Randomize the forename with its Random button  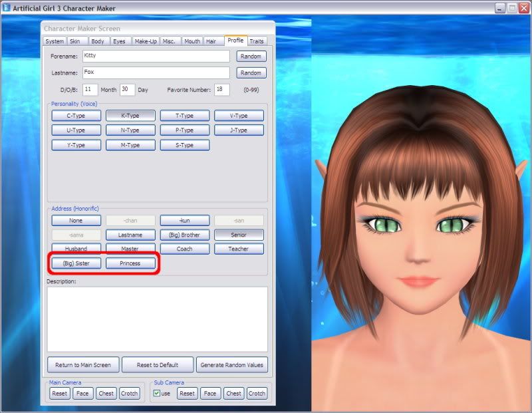coord(251,57)
